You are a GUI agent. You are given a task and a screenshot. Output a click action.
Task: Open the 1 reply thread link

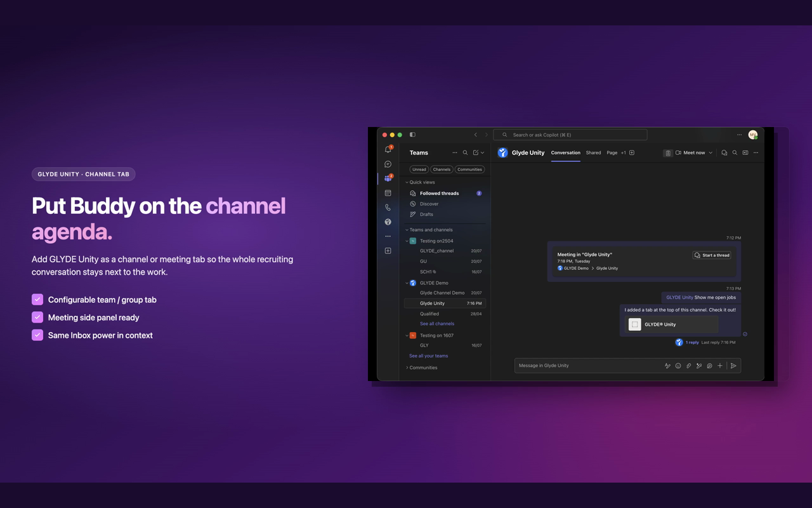pos(692,343)
